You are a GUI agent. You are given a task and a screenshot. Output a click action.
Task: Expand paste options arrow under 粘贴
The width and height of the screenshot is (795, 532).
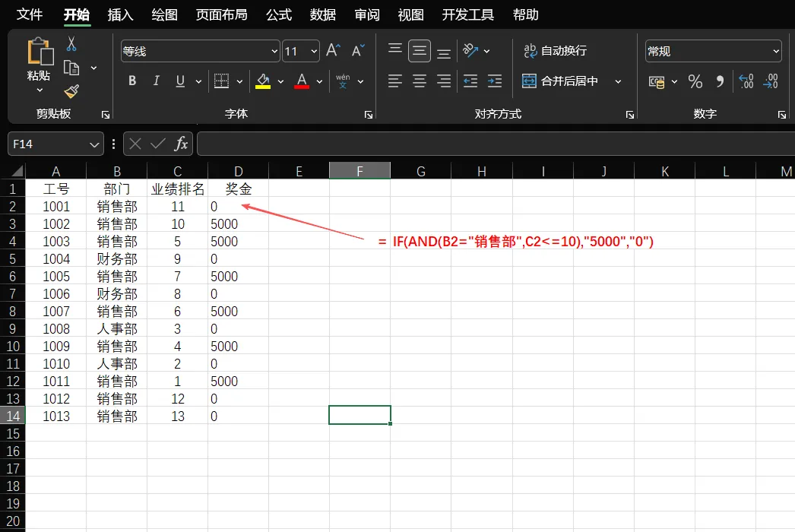click(x=40, y=90)
